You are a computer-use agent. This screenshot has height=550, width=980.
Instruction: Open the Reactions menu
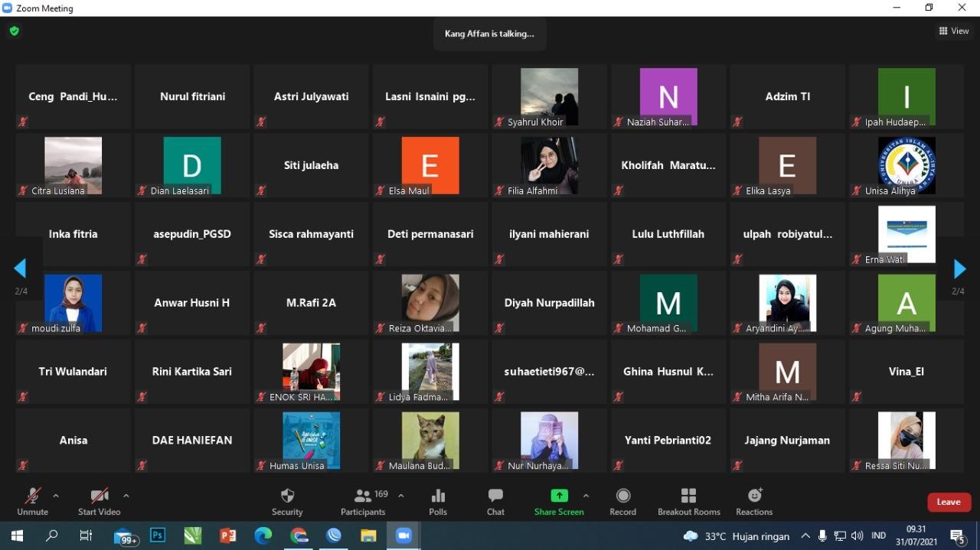point(754,502)
